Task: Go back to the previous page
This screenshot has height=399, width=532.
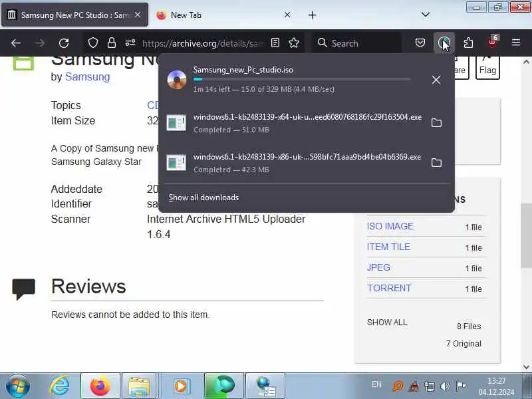Action: (15, 43)
